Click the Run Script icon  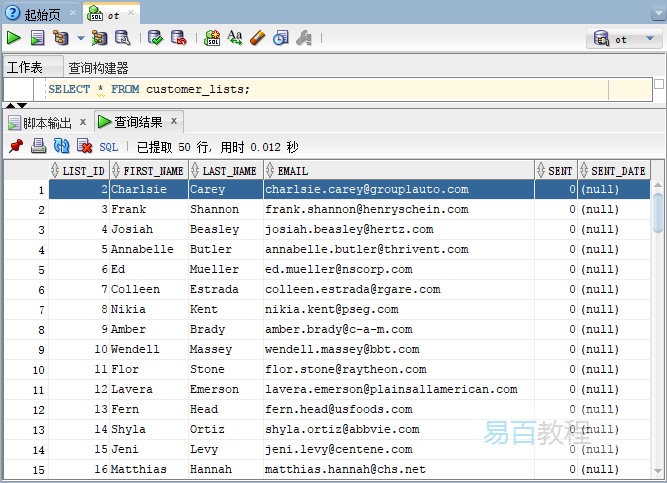click(x=37, y=38)
